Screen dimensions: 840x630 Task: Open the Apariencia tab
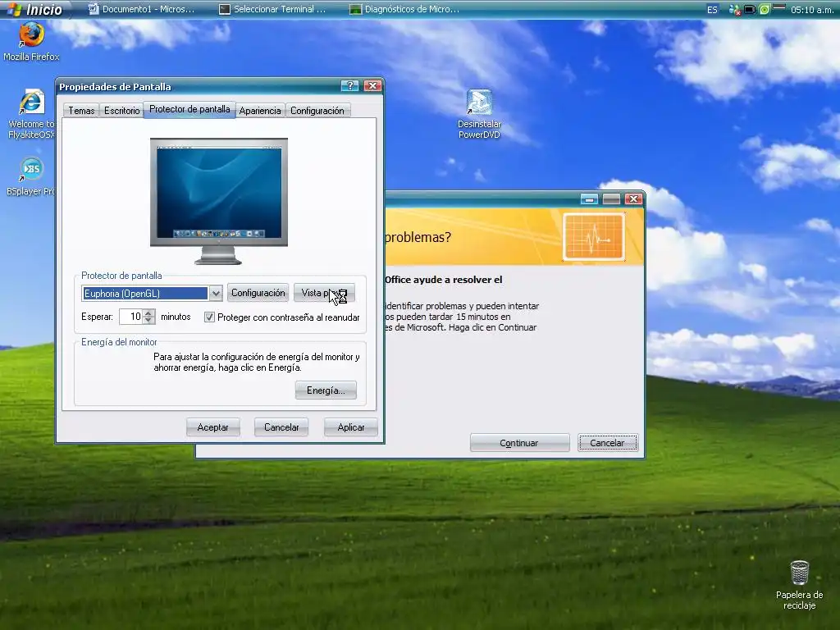tap(260, 111)
